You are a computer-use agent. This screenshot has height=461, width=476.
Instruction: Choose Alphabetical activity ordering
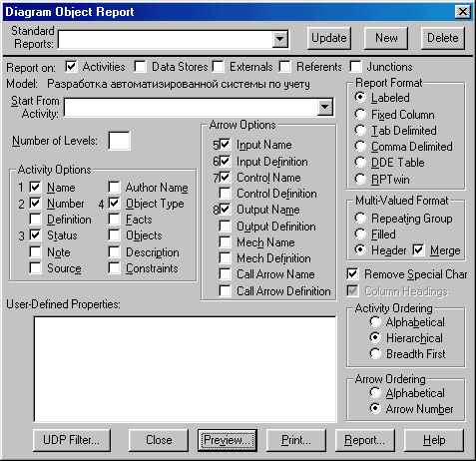click(375, 321)
